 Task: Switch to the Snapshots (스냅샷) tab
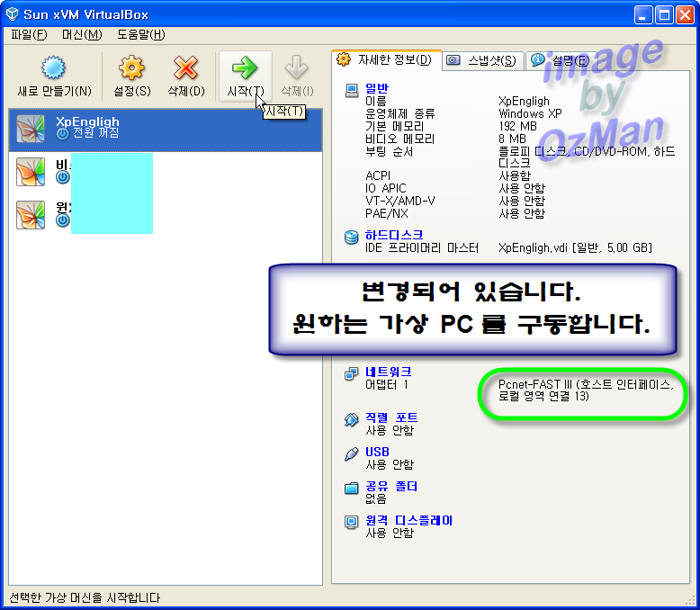483,60
